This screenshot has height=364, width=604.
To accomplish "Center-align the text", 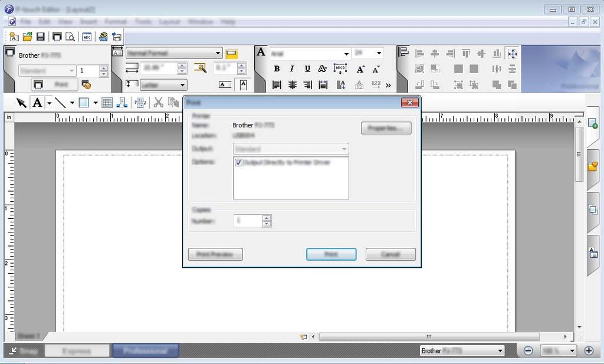I will (x=293, y=85).
